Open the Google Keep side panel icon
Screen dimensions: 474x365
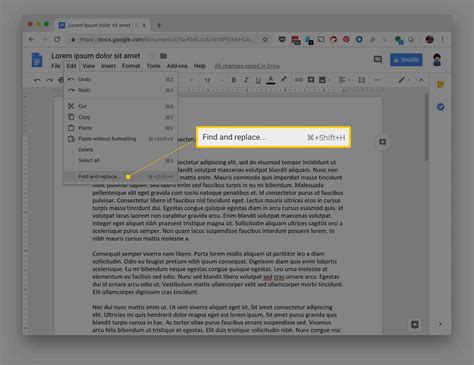tap(440, 84)
